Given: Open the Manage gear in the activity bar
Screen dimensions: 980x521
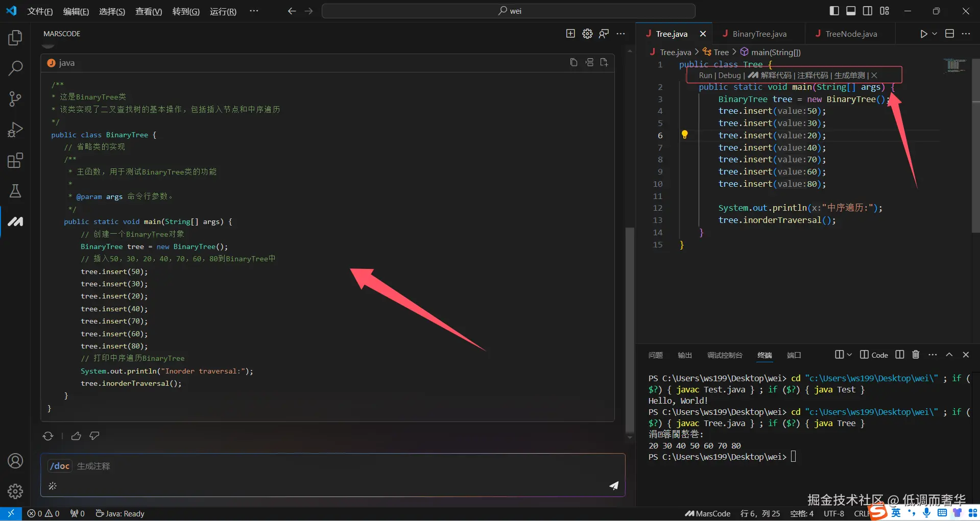Looking at the screenshot, I should (x=15, y=491).
